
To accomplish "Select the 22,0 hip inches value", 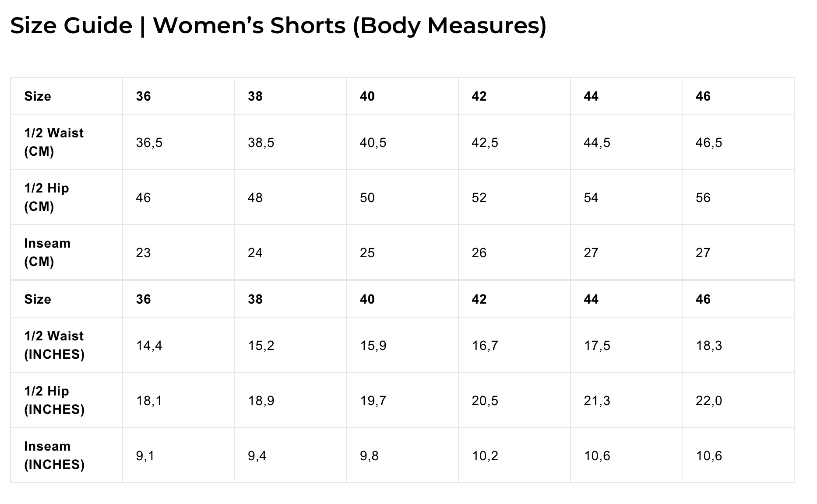I will [x=709, y=401].
